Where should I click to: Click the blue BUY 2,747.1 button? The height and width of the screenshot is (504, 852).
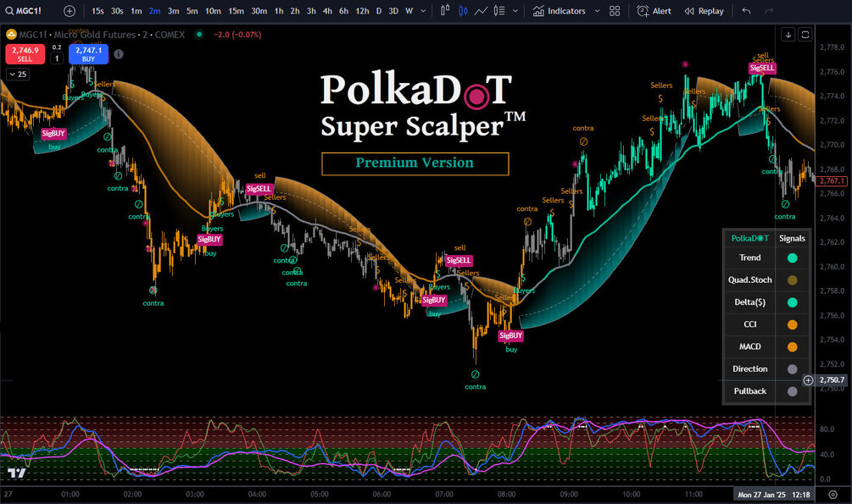pos(88,53)
